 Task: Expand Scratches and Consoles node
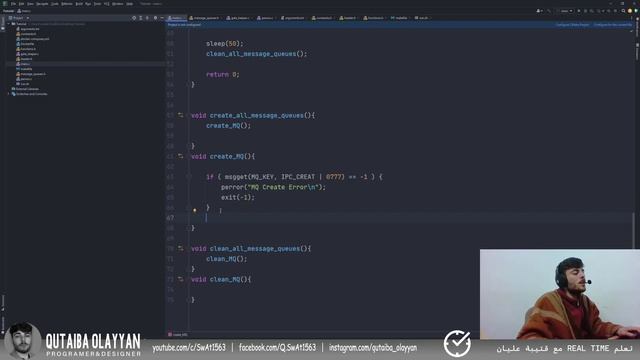coord(9,94)
